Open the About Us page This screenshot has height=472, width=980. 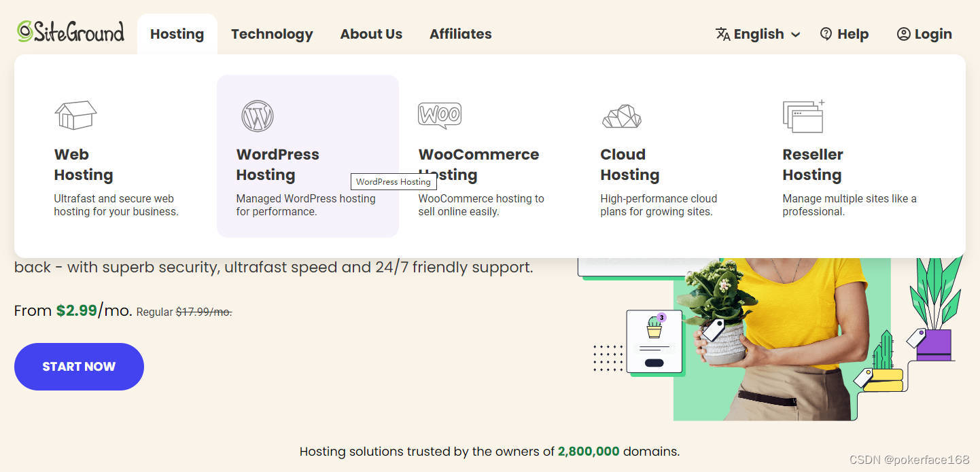371,33
